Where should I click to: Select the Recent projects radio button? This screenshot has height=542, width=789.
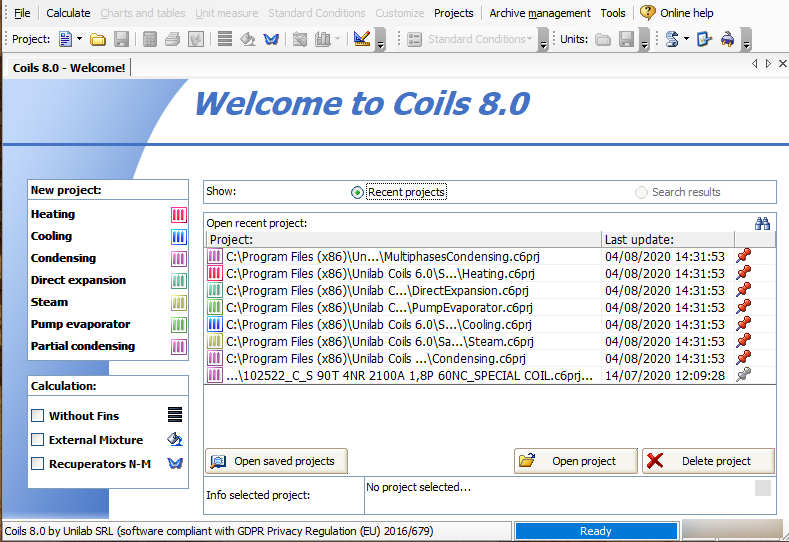(x=357, y=192)
